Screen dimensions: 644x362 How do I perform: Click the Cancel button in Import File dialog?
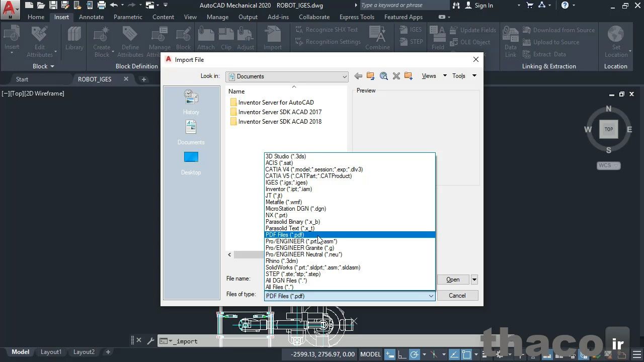(457, 296)
